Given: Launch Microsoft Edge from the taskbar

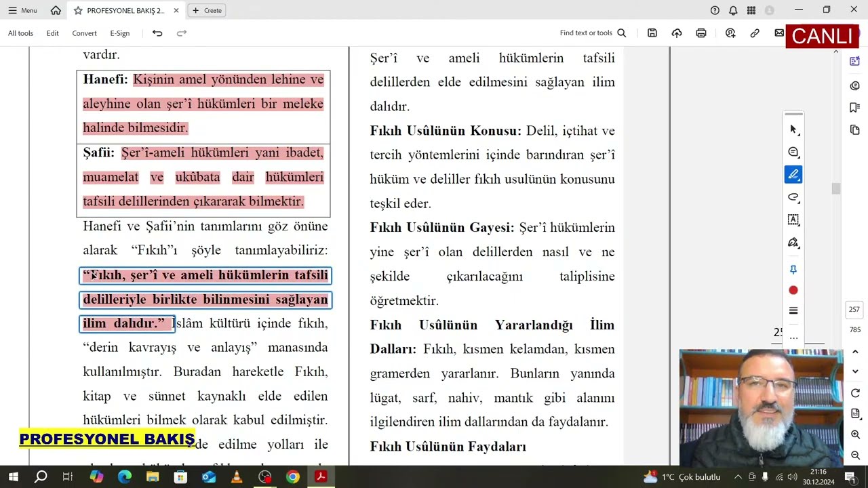Looking at the screenshot, I should (125, 477).
